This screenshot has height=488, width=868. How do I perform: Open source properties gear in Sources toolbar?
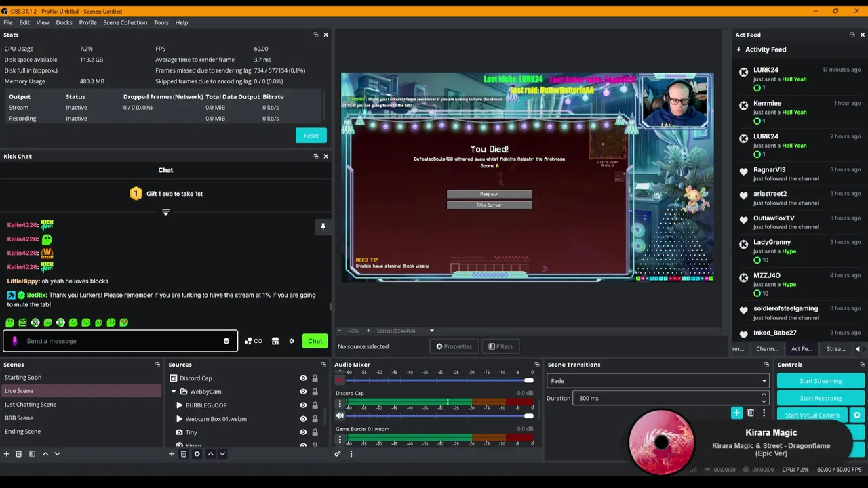[x=197, y=453]
